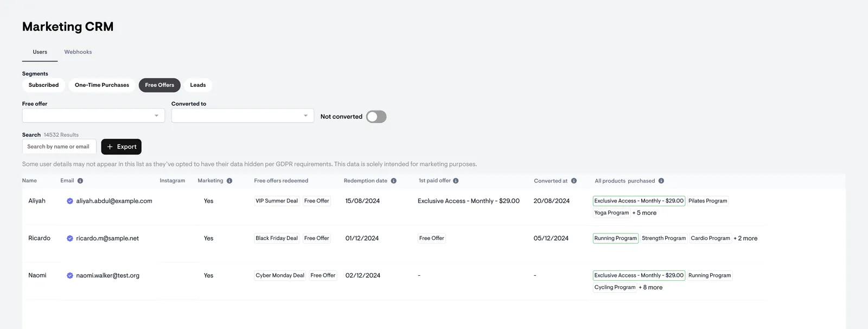Click the Cyber Monday Deal tag
Viewport: 868px width, 329px height.
(x=280, y=276)
